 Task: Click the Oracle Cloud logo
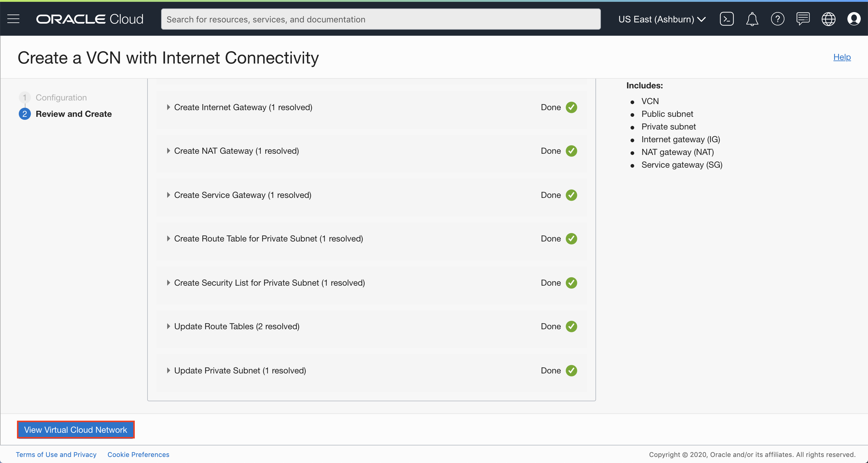[90, 19]
